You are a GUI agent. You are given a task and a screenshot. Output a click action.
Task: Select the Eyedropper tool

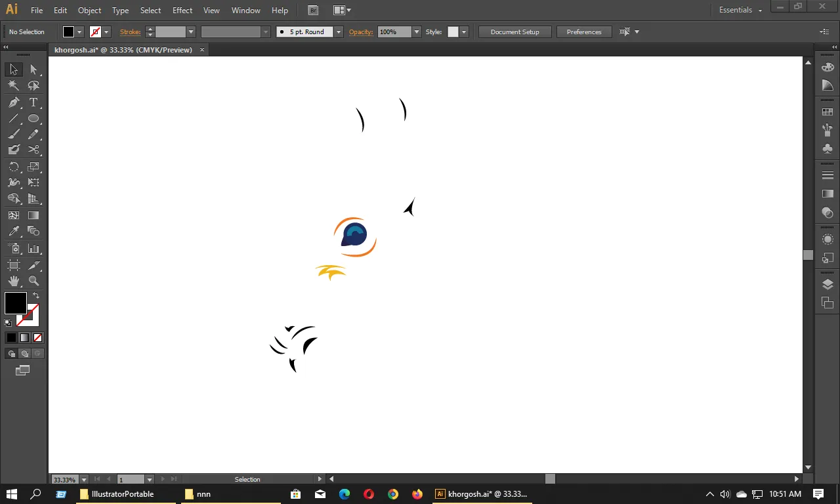point(14,231)
